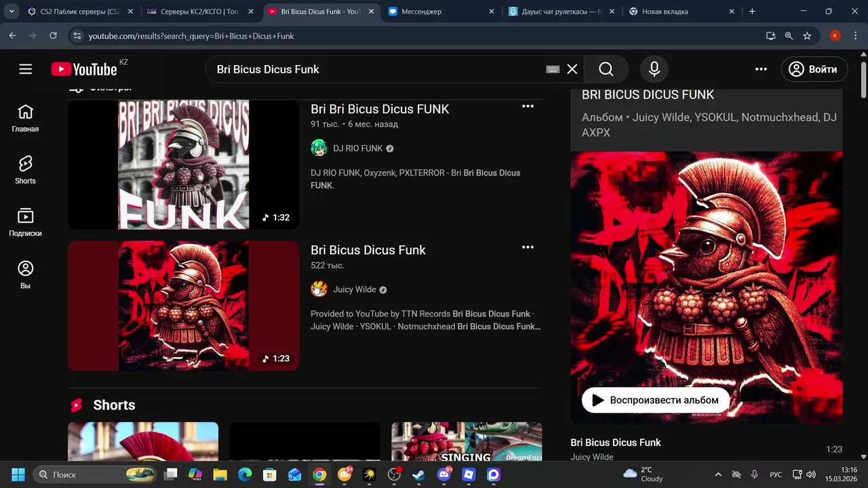Close the Новая вкладка tab
This screenshot has height=488, width=868.
732,12
